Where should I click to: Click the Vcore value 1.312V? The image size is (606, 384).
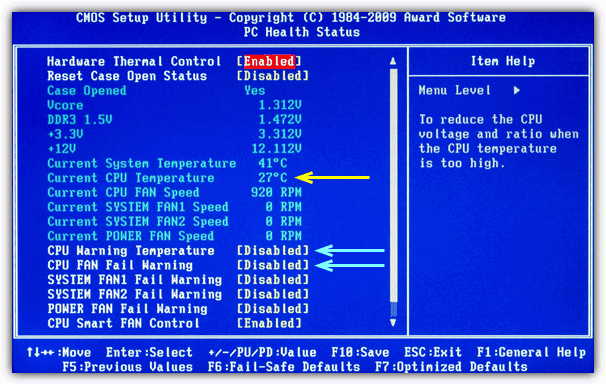coord(280,105)
